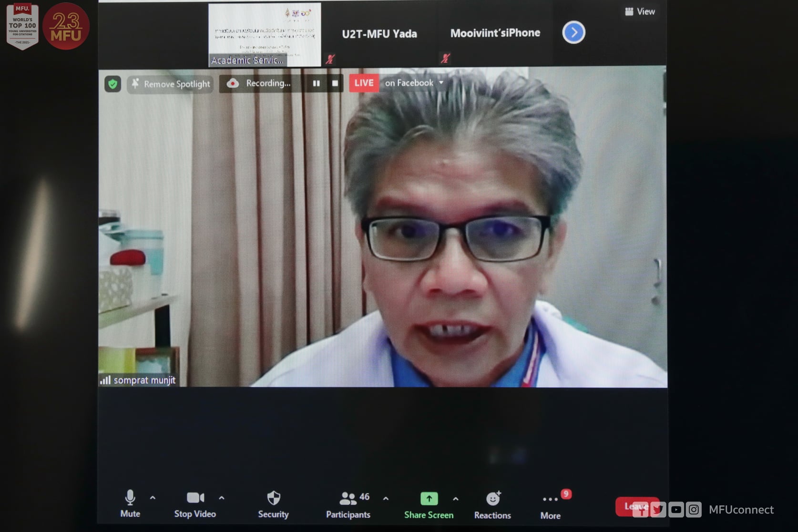Expand the Participants options arrow
The height and width of the screenshot is (532, 798).
click(386, 499)
